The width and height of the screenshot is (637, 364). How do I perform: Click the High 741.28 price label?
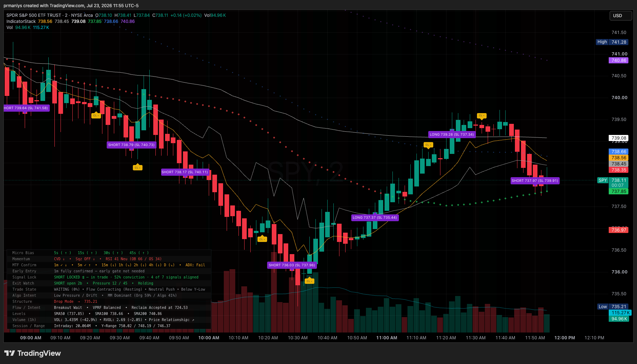(612, 42)
